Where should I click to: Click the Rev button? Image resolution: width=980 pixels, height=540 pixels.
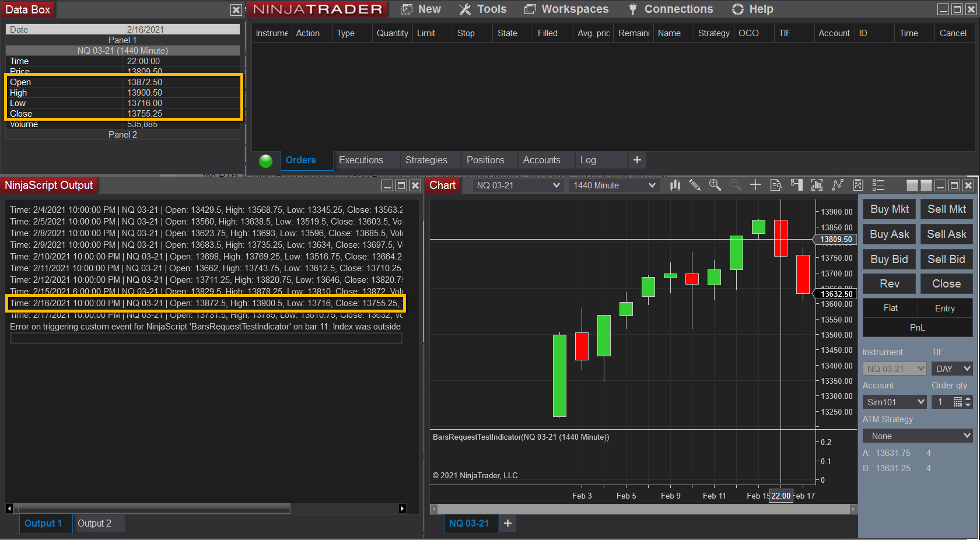coord(890,284)
